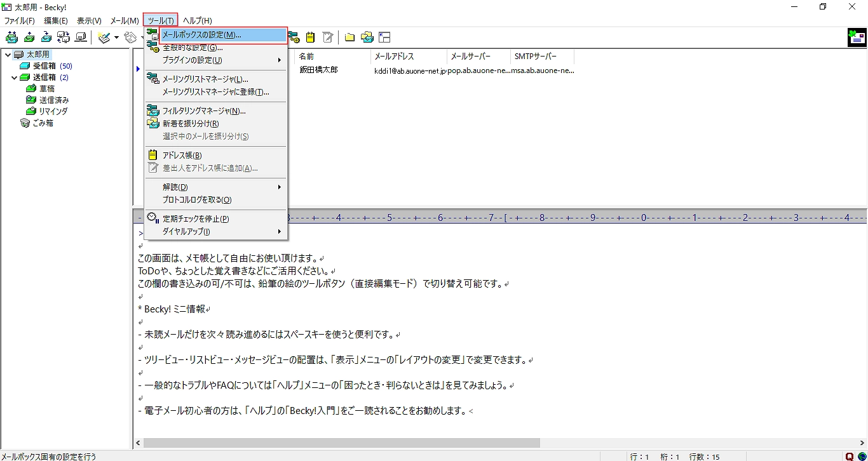The image size is (868, 461).
Task: Click the Becky! logo icon at top right
Action: pyautogui.click(x=857, y=37)
